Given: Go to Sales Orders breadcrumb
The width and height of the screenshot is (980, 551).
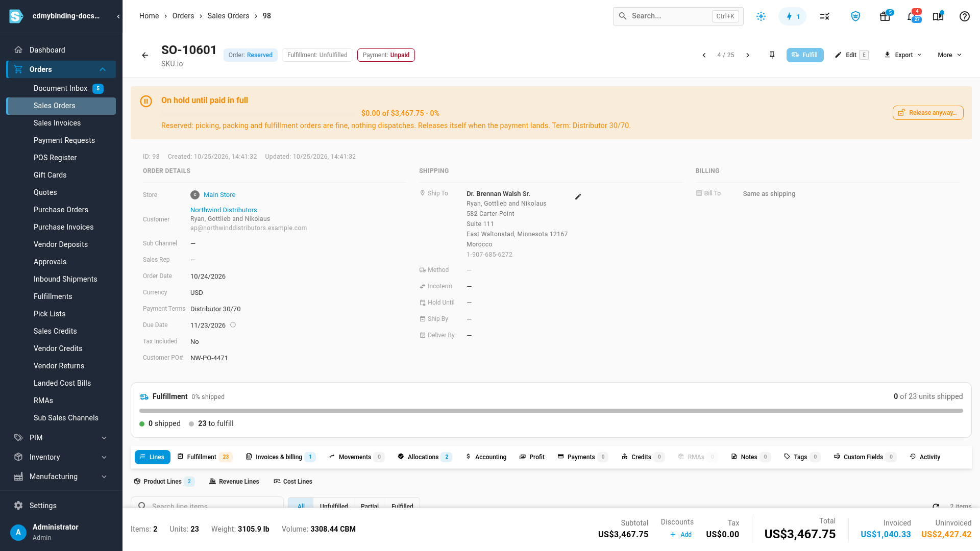Looking at the screenshot, I should coord(228,16).
